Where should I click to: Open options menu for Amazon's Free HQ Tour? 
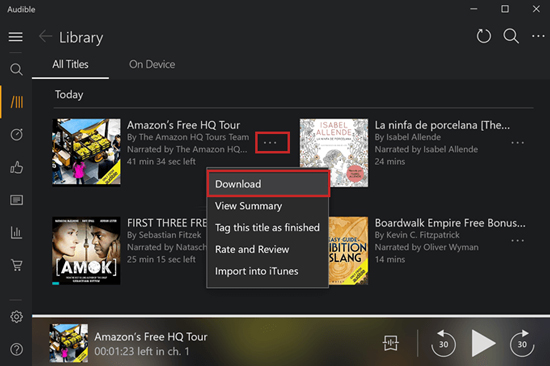click(x=270, y=142)
